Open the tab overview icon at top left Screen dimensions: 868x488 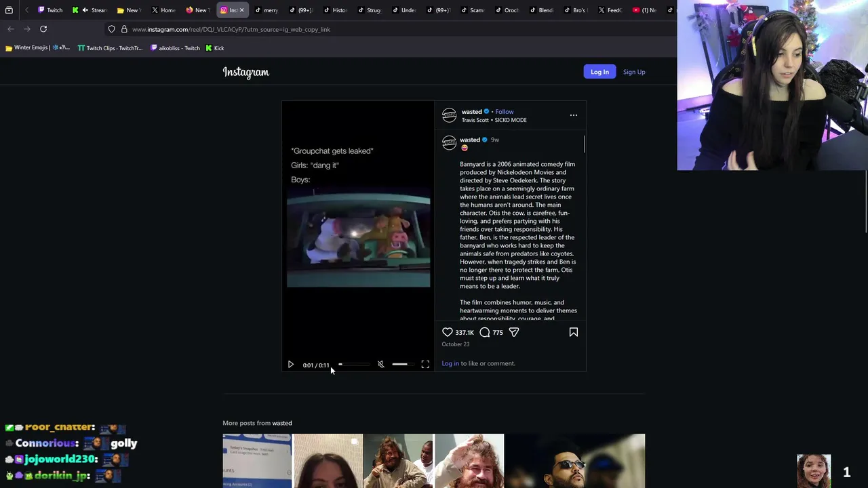9,10
